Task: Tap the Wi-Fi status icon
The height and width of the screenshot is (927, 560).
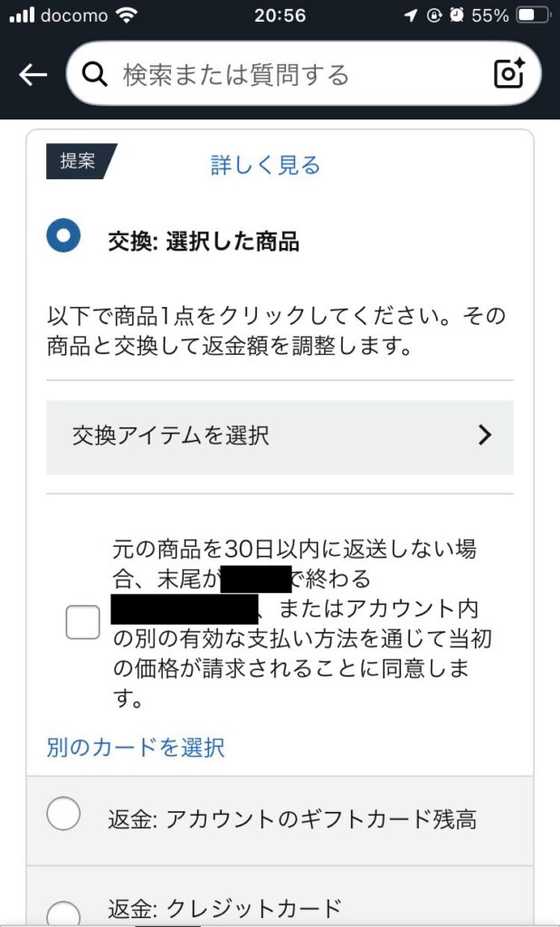Action: [x=127, y=15]
